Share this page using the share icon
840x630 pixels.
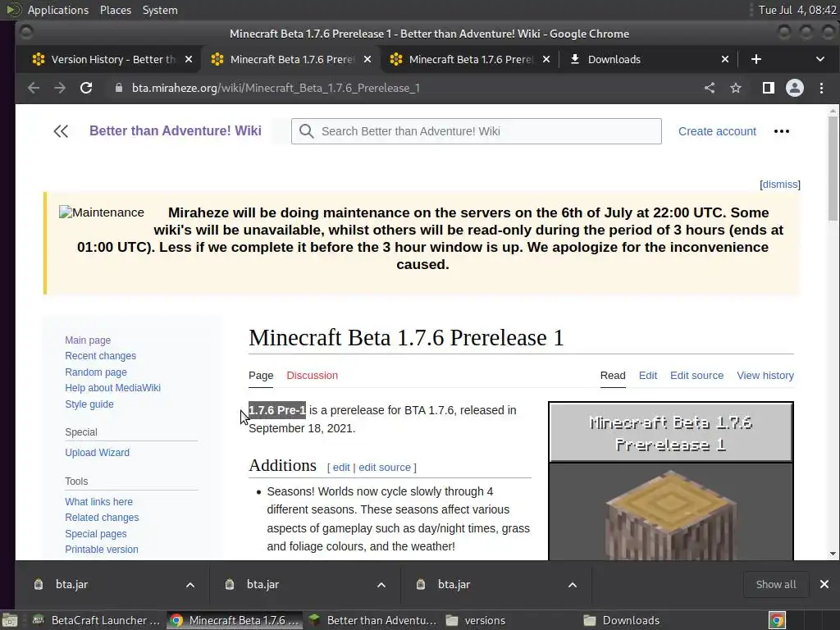click(x=710, y=88)
